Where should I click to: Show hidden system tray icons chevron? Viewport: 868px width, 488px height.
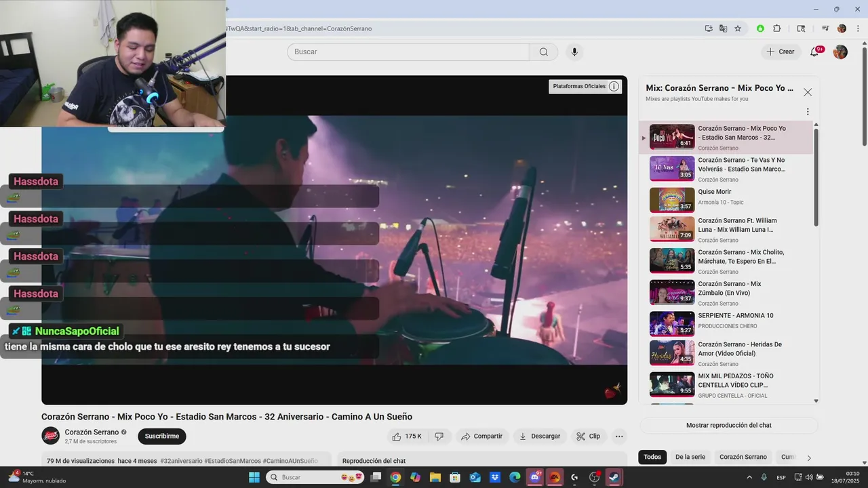749,477
